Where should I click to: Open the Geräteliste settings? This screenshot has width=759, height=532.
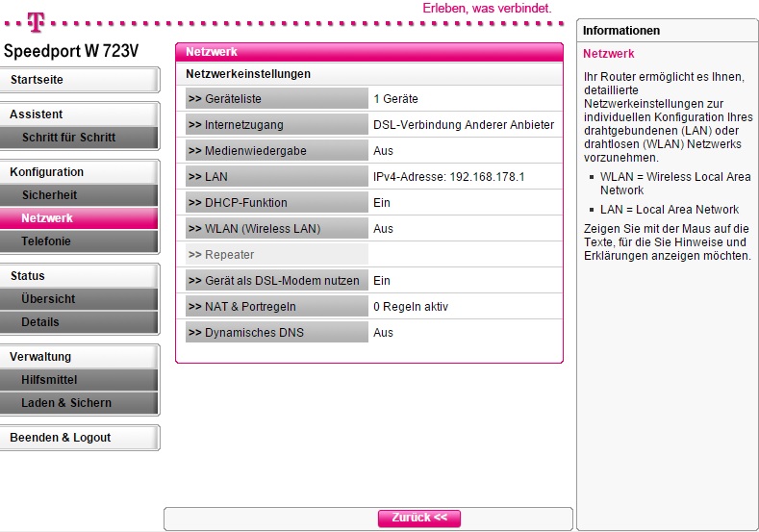coord(276,99)
